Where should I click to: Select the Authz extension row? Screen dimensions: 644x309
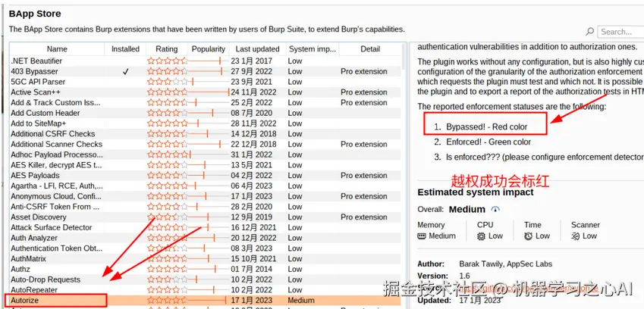[x=206, y=270]
